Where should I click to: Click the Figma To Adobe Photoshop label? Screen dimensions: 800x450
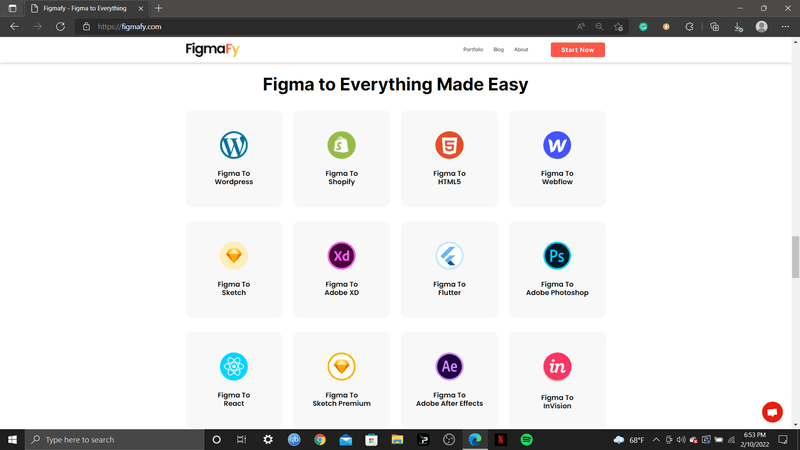(557, 288)
